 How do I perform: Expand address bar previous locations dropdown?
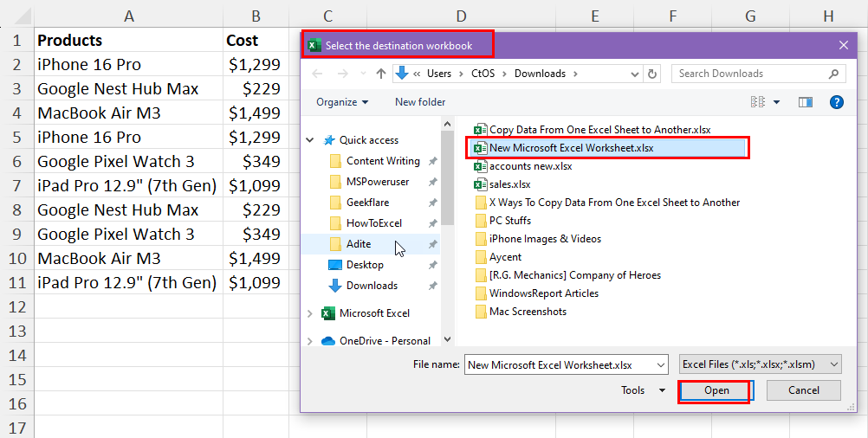(635, 74)
